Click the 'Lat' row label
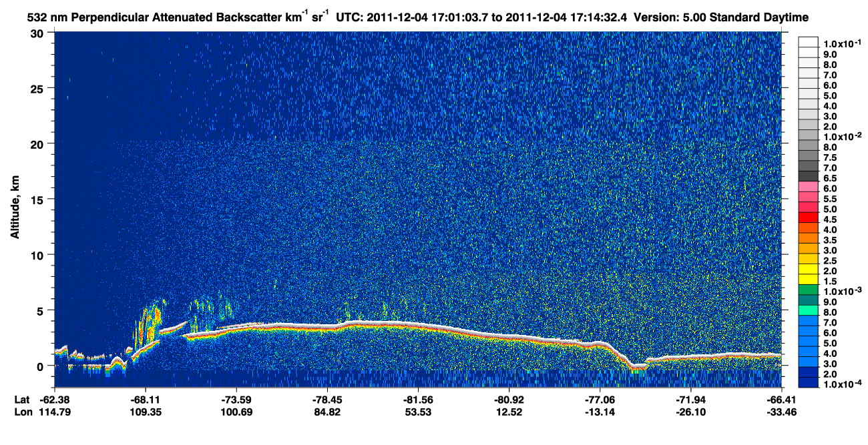 (22, 399)
